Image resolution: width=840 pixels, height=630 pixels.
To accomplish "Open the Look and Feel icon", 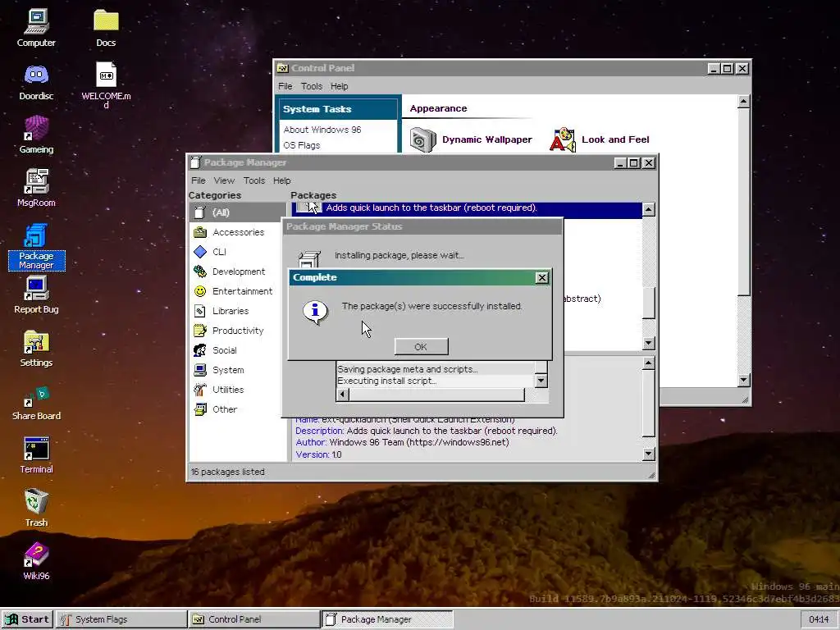I will [x=563, y=139].
